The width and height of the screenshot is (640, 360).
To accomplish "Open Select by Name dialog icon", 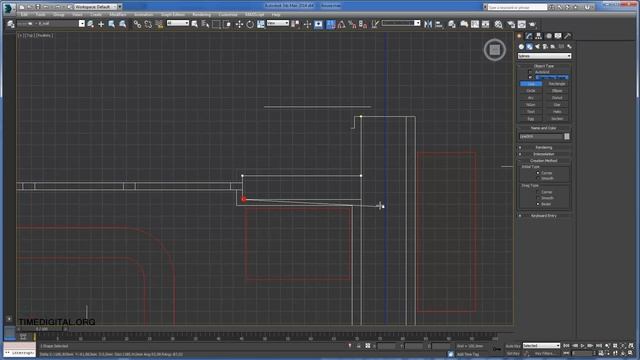I will click(205, 24).
